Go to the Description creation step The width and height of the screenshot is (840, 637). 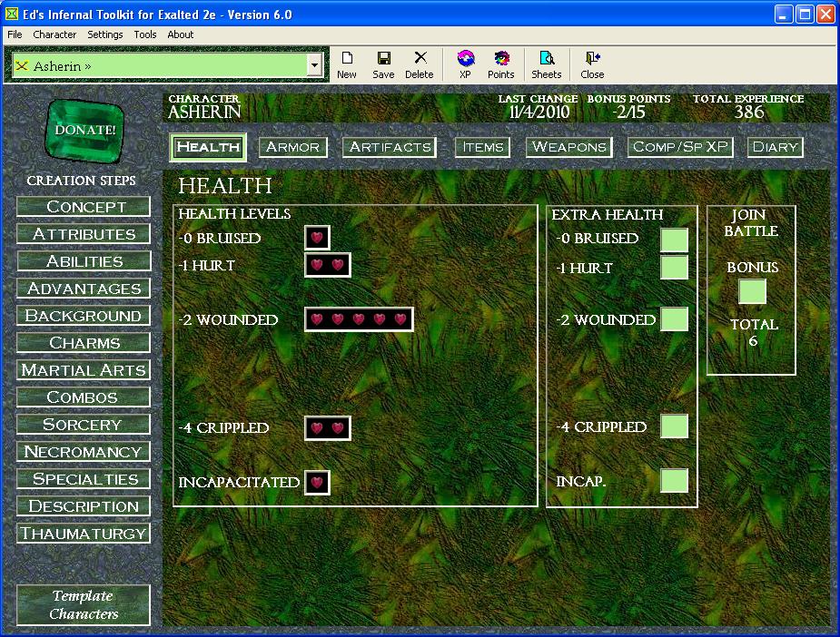pos(84,506)
